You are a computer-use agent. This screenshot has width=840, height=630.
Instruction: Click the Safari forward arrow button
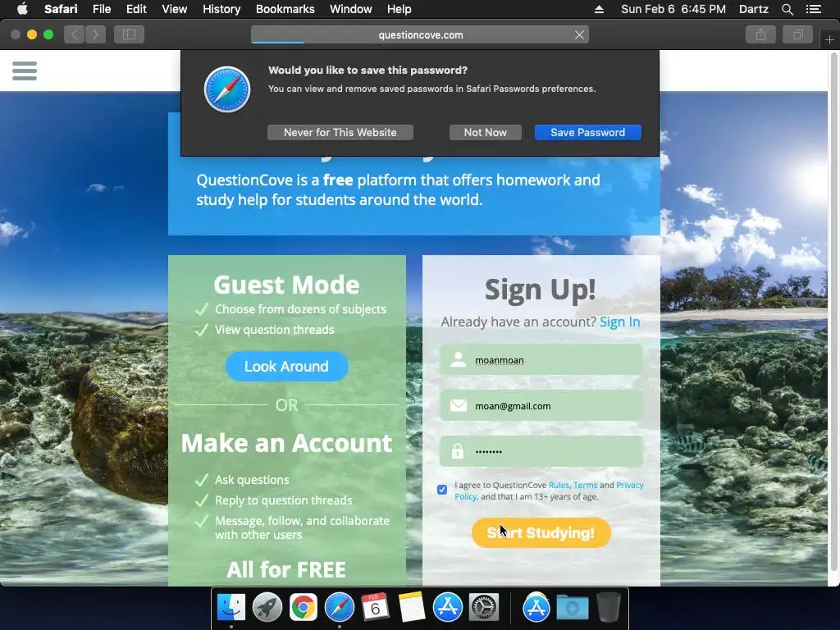[x=95, y=34]
